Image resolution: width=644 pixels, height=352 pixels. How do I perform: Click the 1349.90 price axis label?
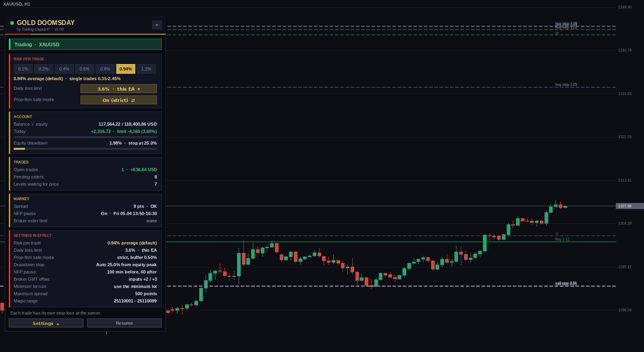pyautogui.click(x=625, y=7)
